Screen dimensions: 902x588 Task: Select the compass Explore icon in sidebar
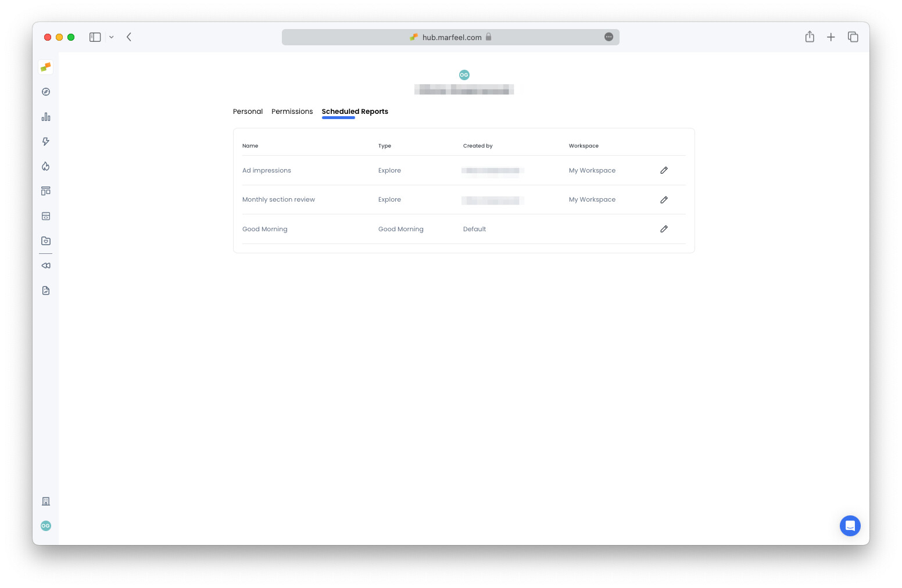click(45, 92)
